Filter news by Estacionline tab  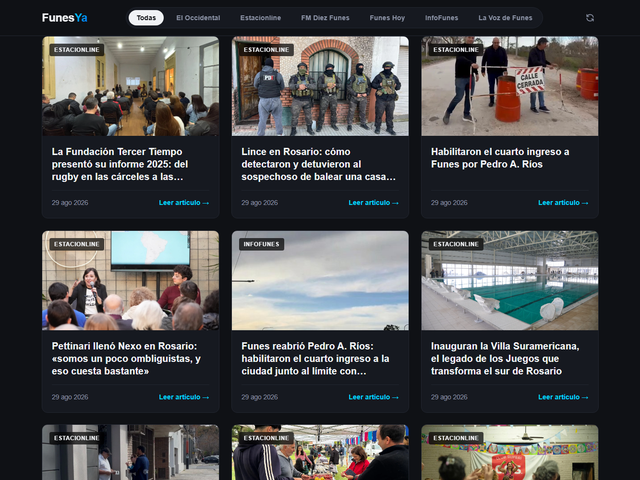point(260,18)
